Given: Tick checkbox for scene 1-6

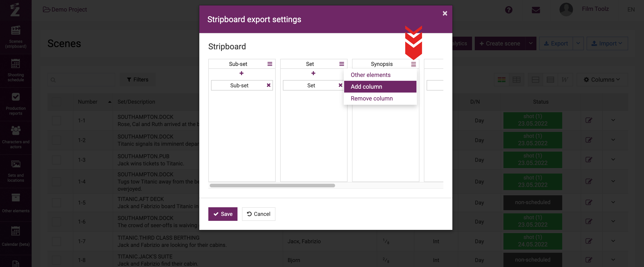Looking at the screenshot, I should [x=56, y=222].
